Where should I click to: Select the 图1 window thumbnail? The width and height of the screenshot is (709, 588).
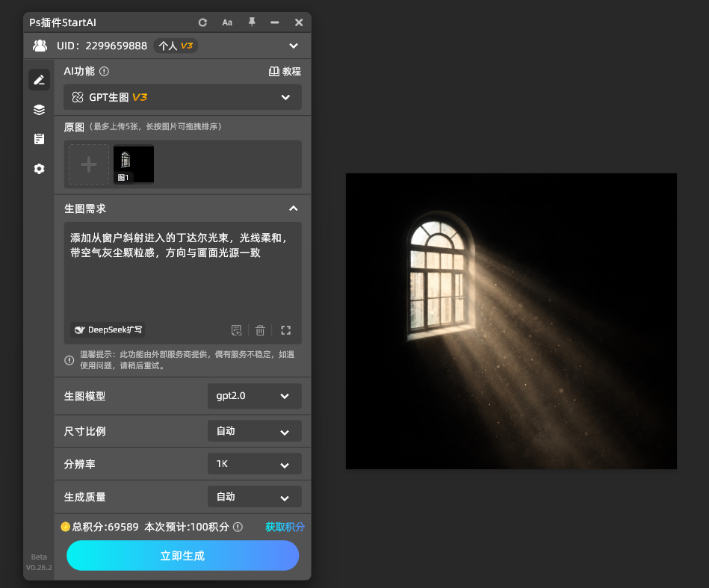click(x=134, y=164)
